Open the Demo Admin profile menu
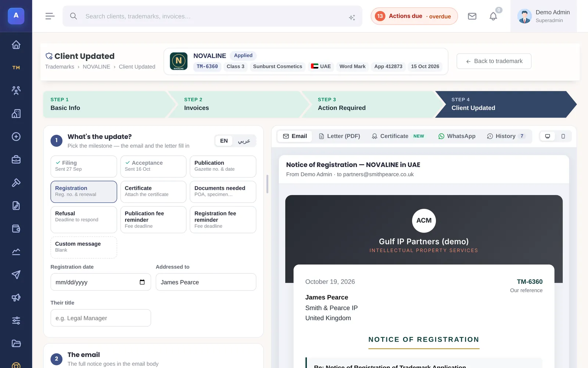 (544, 16)
